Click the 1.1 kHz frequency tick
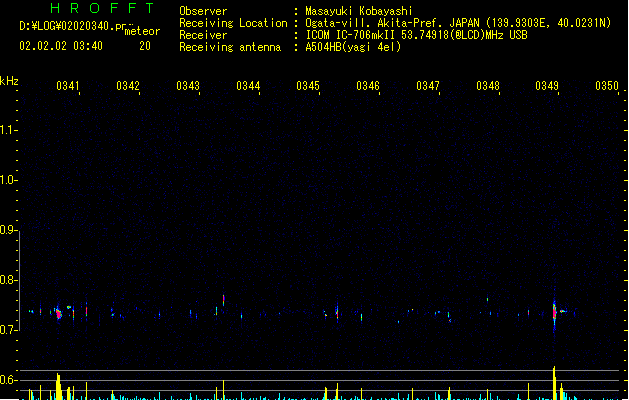The height and width of the screenshot is (400, 629). coord(8,130)
